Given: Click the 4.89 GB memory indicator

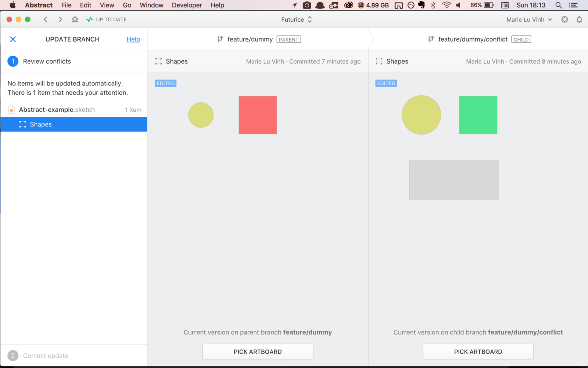Looking at the screenshot, I should coord(373,5).
